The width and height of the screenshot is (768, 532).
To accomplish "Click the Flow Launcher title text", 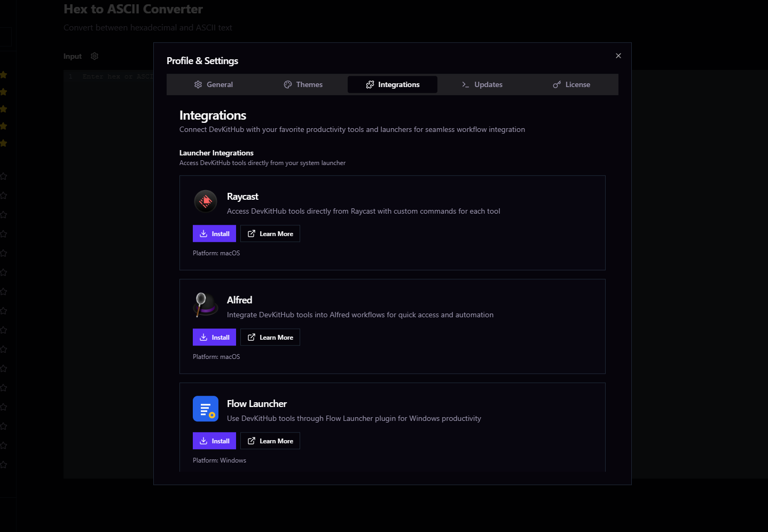I will point(257,404).
